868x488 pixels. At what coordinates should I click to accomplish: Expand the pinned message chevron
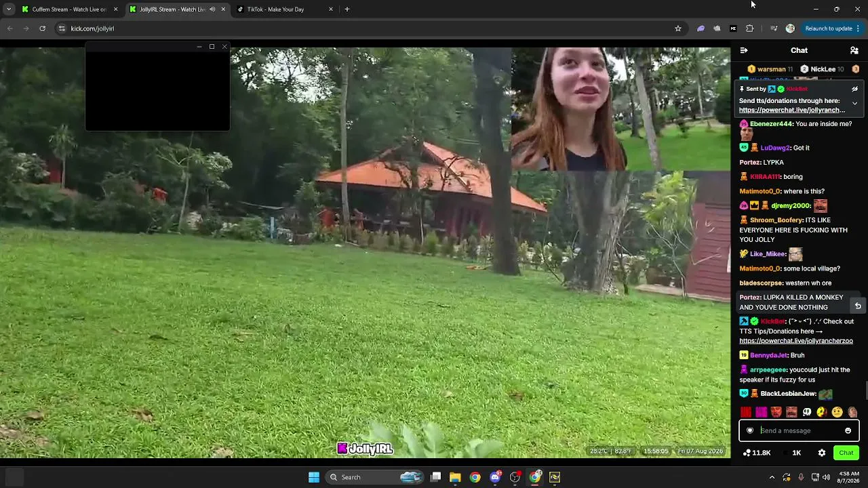coord(854,104)
